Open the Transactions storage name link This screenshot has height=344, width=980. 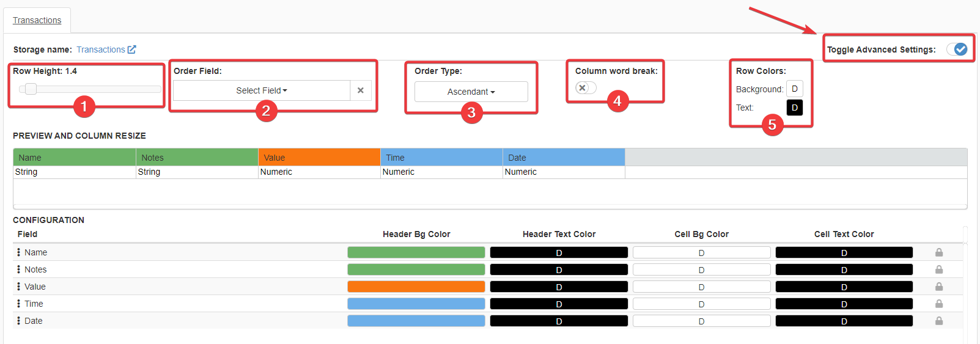[101, 49]
